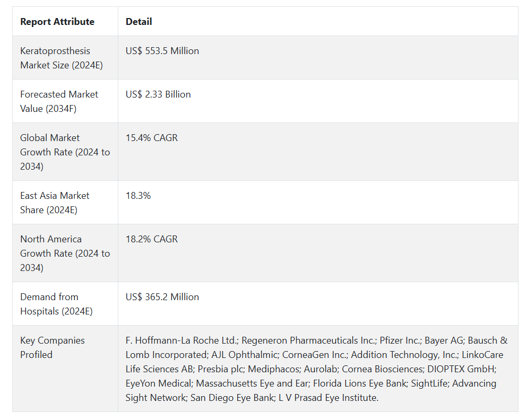Click the Report Attribute column header
This screenshot has height=420, width=527.
pyautogui.click(x=57, y=22)
